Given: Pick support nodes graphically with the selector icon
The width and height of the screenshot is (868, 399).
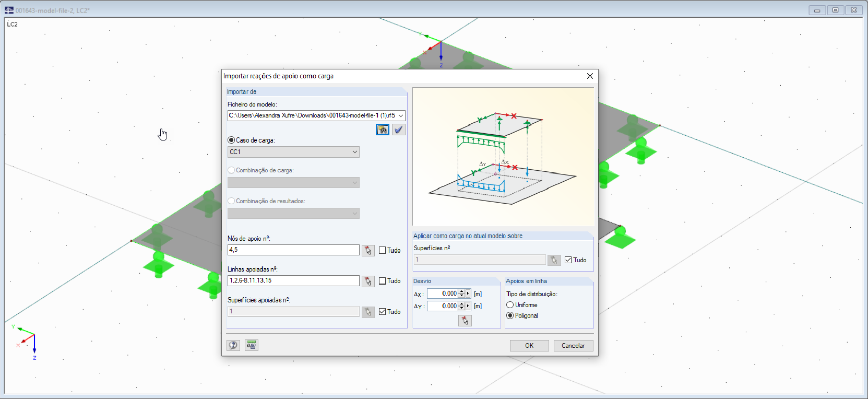Looking at the screenshot, I should pos(368,250).
